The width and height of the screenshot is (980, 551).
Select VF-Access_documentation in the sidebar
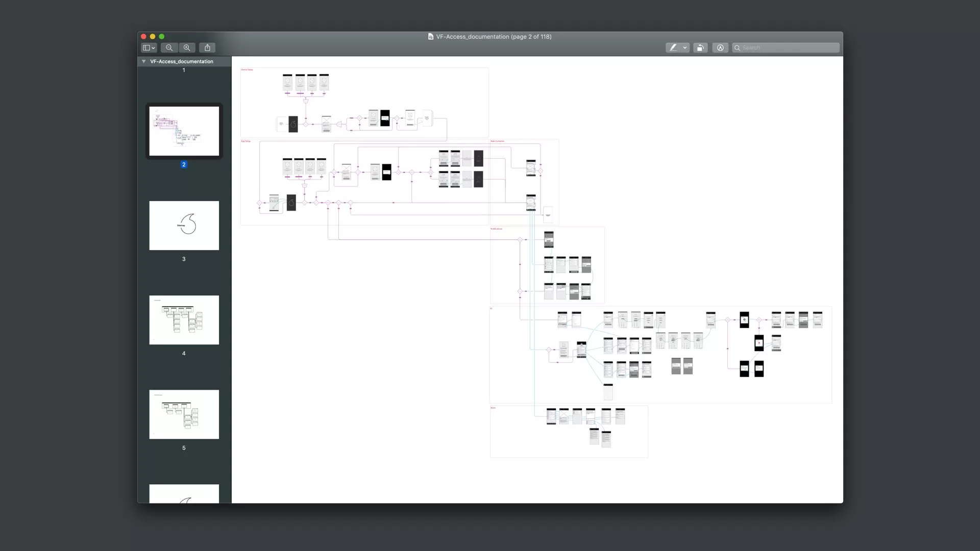182,62
